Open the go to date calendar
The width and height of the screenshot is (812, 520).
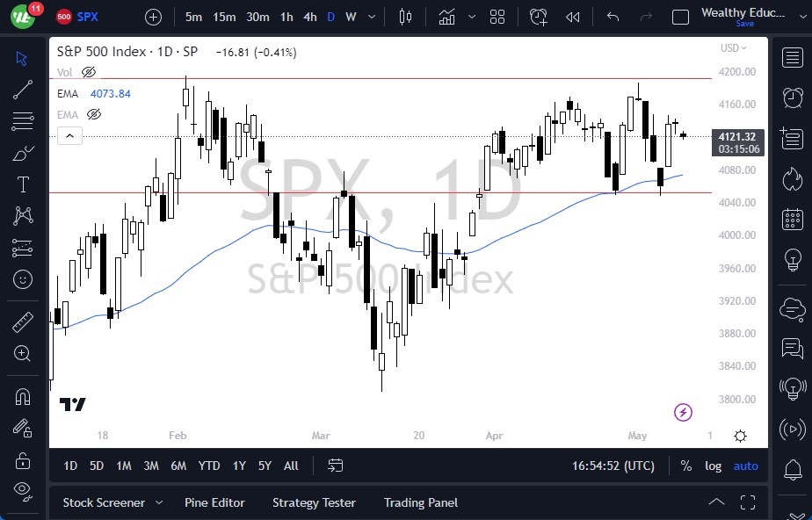335,466
